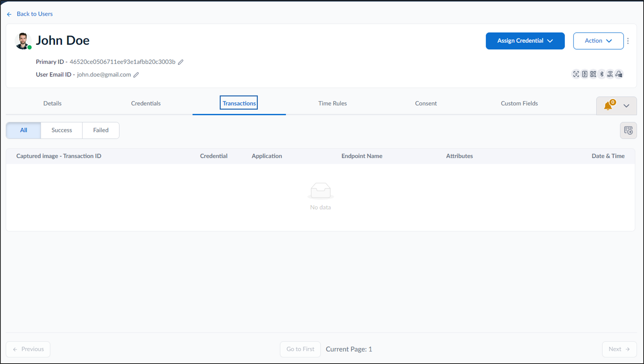Image resolution: width=644 pixels, height=364 pixels.
Task: Expand the notifications chevron
Action: click(x=626, y=106)
